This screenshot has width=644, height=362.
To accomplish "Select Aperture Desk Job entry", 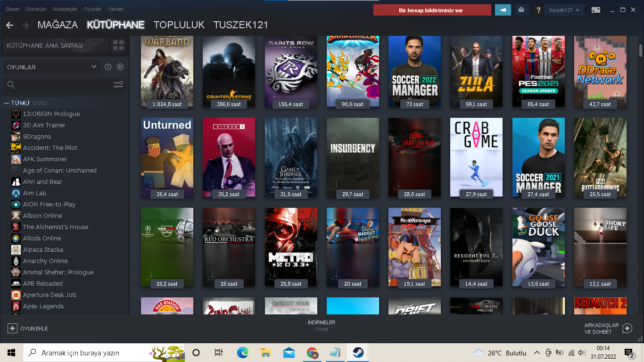I will [x=50, y=295].
